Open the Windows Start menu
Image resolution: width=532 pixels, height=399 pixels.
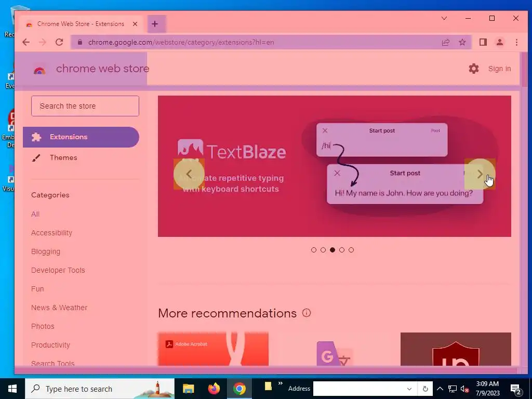(x=12, y=389)
